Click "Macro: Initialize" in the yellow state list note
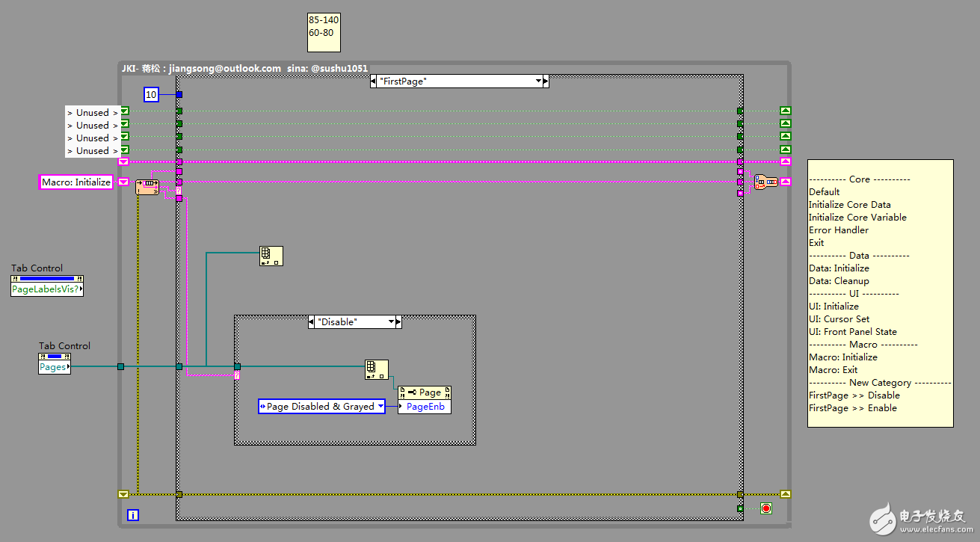Screen dimensions: 980x542 coord(843,357)
